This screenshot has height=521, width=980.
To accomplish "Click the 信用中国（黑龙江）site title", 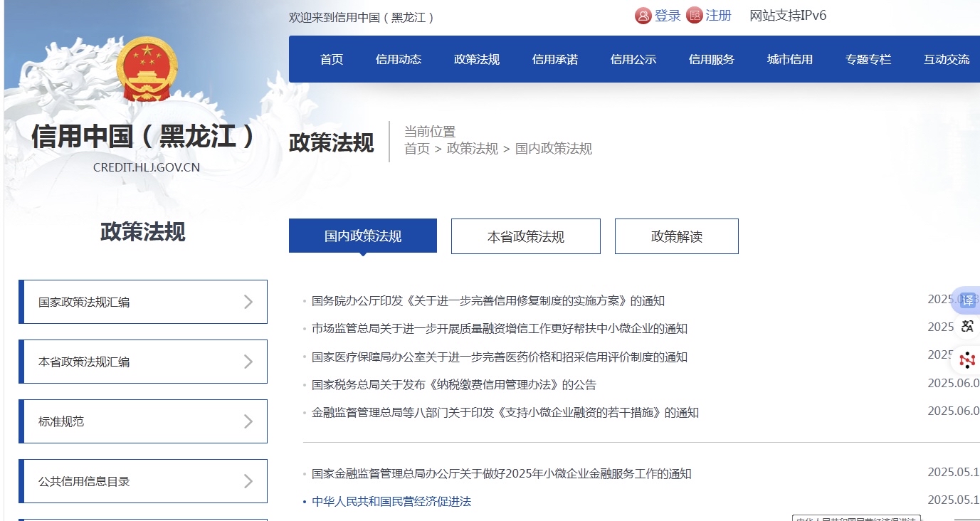I will [x=144, y=136].
